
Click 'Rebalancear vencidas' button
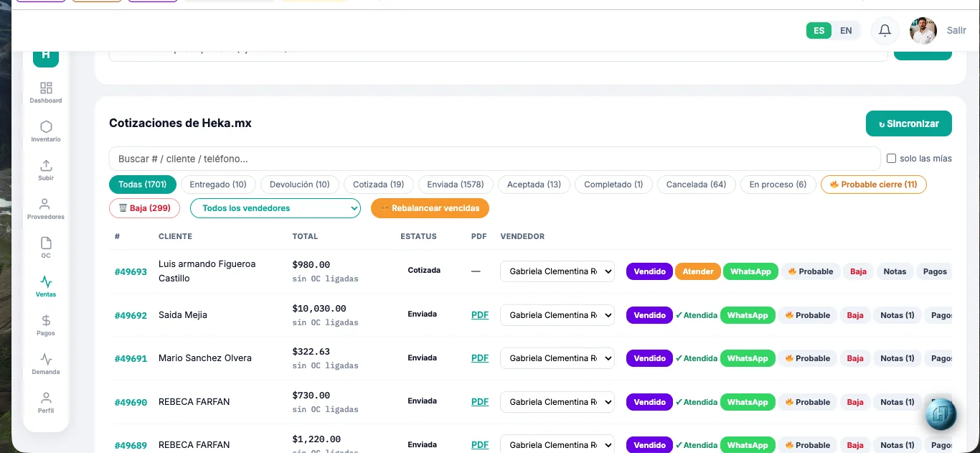pos(430,208)
